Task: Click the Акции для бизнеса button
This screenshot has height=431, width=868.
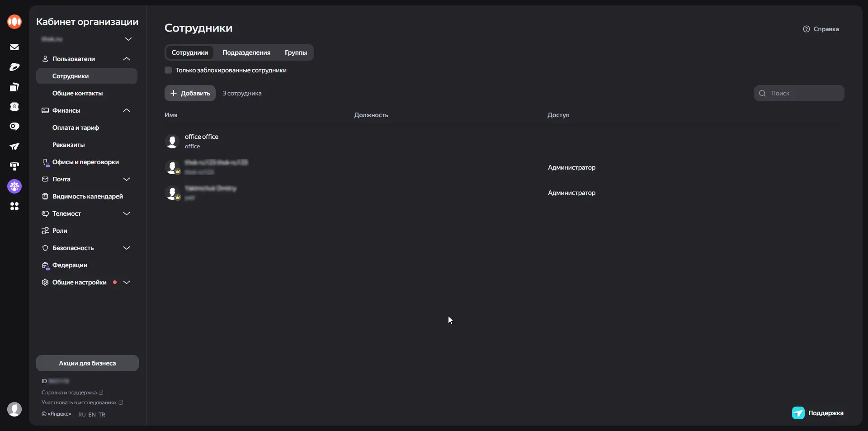Action: click(87, 363)
